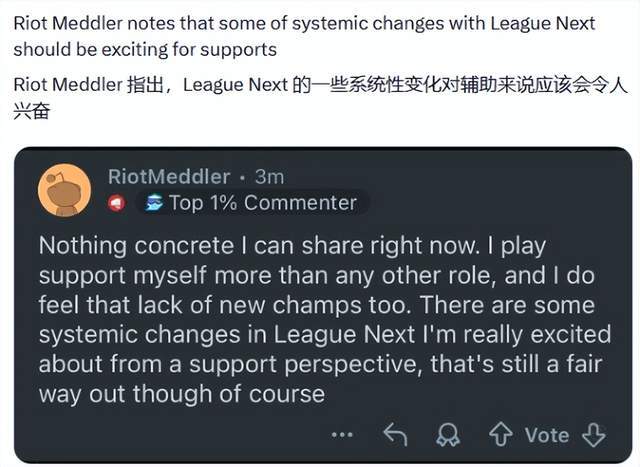Click RiotMeddler's Reddit avatar
640x467 pixels.
click(65, 189)
